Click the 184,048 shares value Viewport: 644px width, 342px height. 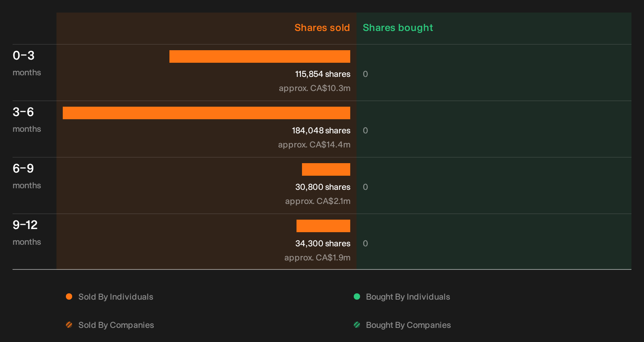(x=321, y=131)
